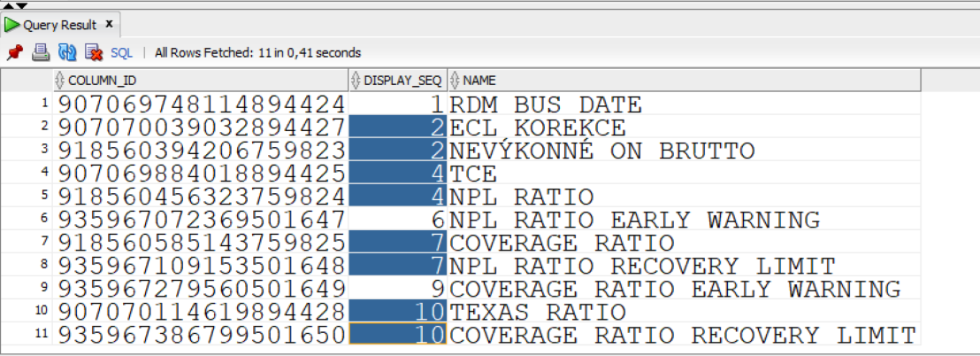The width and height of the screenshot is (980, 356).
Task: Click DISPLAY_SEQ value 7 for NPL RATIO RECOVERY LIMIT
Action: 397,266
